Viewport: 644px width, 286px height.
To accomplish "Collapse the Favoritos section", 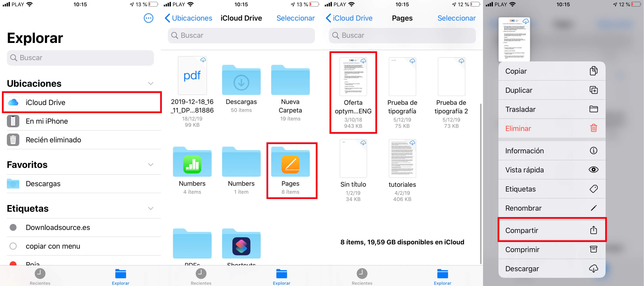I will 150,164.
